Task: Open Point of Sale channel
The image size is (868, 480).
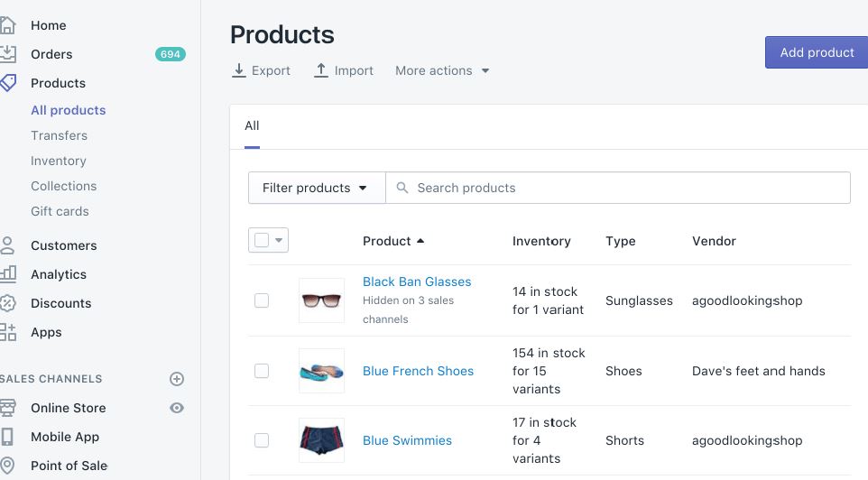Action: (69, 466)
